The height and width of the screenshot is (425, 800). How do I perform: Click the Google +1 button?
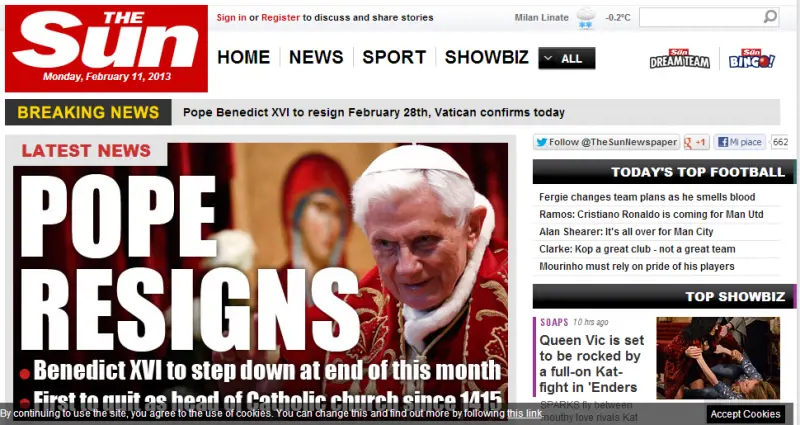click(696, 142)
